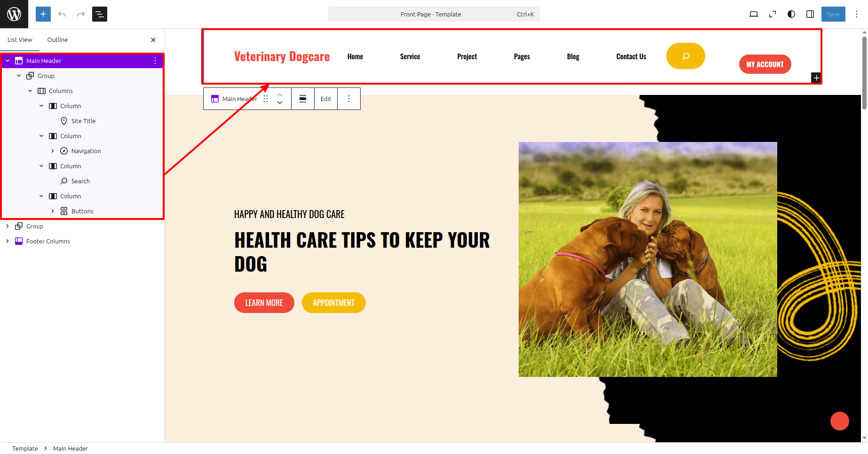This screenshot has height=454, width=868.
Task: Toggle the Document Overview list icon
Action: coord(100,14)
